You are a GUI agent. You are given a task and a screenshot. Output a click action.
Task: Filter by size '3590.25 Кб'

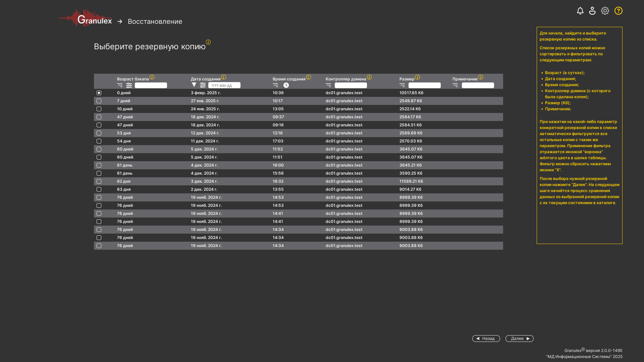point(411,173)
